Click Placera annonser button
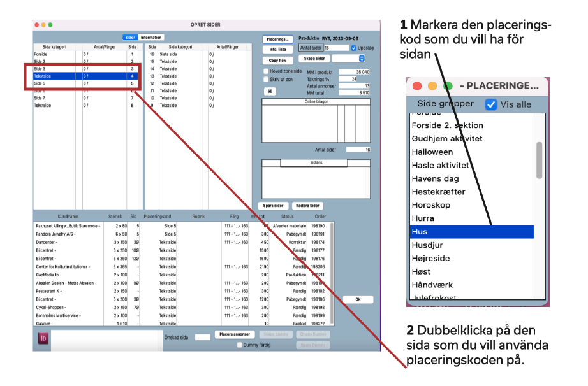The image size is (588, 386). (x=234, y=334)
